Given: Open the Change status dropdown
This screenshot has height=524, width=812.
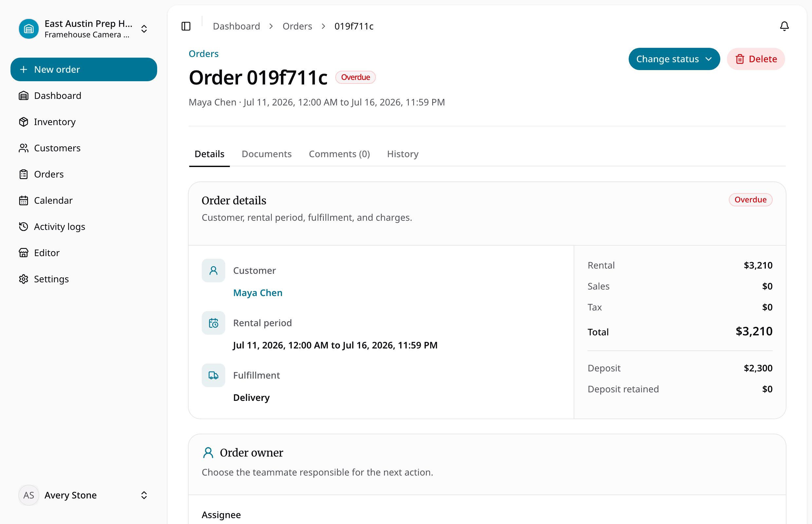Looking at the screenshot, I should tap(674, 59).
